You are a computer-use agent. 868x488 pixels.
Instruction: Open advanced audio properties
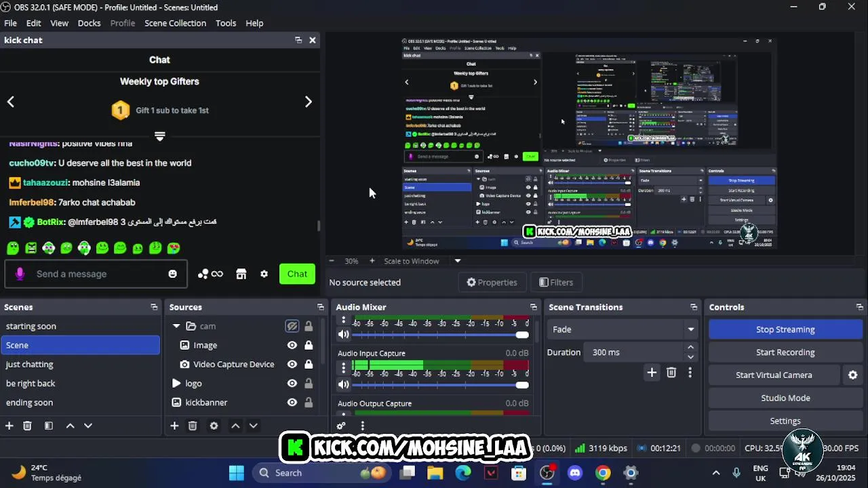(x=341, y=426)
